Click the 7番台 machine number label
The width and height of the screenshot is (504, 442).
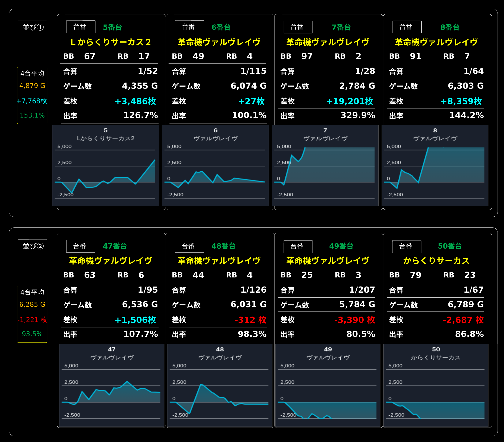coord(341,27)
